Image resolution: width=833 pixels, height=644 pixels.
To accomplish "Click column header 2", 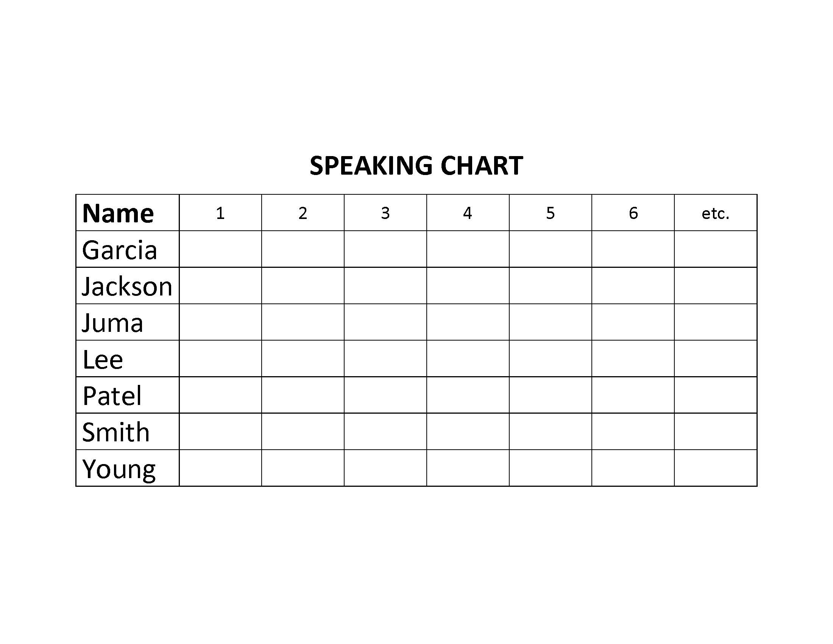I will pos(303,213).
